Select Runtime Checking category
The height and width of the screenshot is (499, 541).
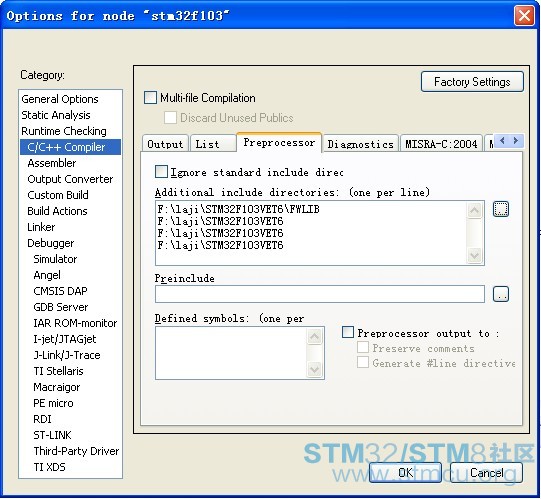70,131
